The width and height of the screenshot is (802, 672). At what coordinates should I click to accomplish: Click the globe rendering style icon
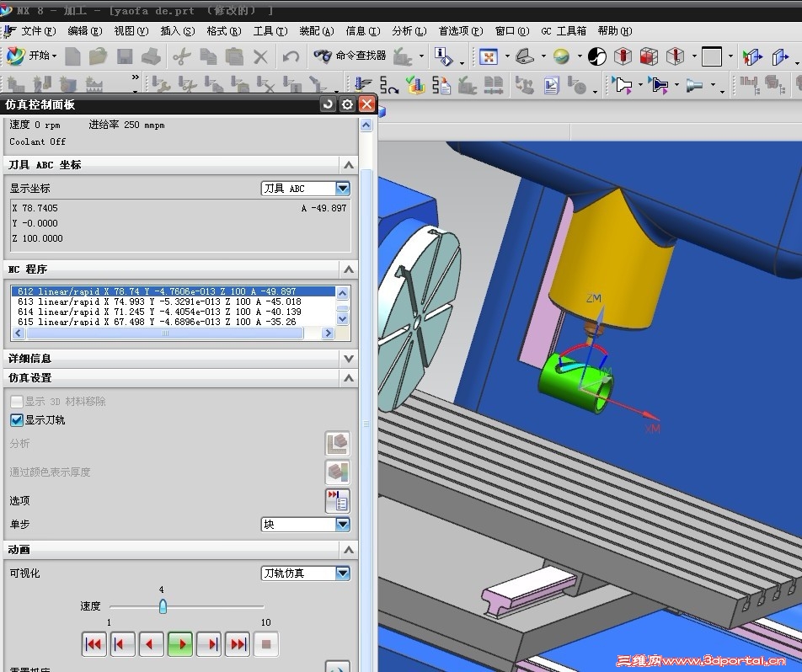561,56
